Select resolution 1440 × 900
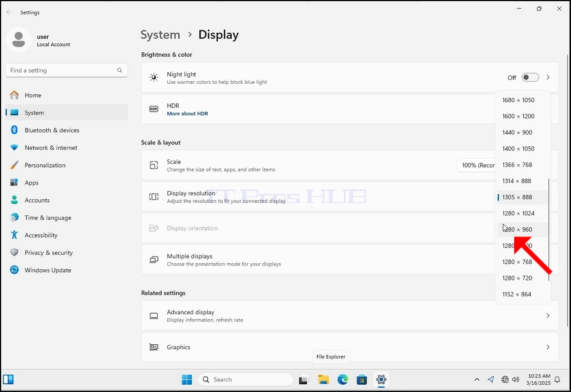571x392 pixels. [522, 133]
